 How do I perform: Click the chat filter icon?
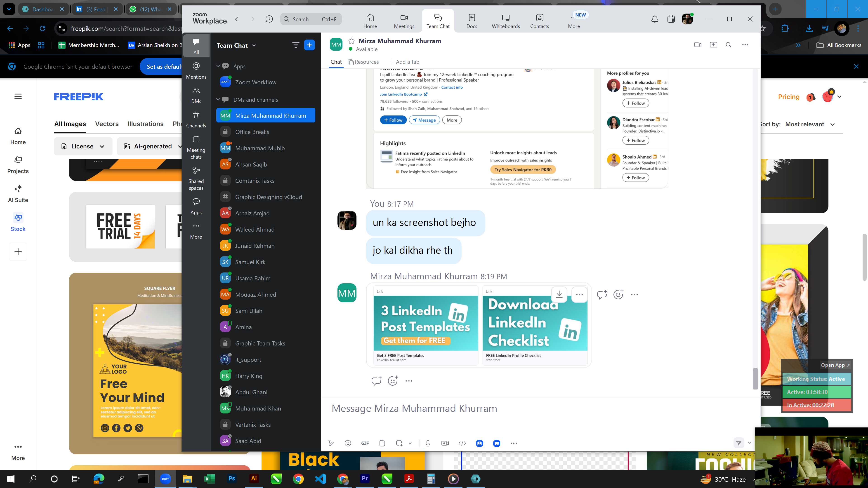[295, 45]
